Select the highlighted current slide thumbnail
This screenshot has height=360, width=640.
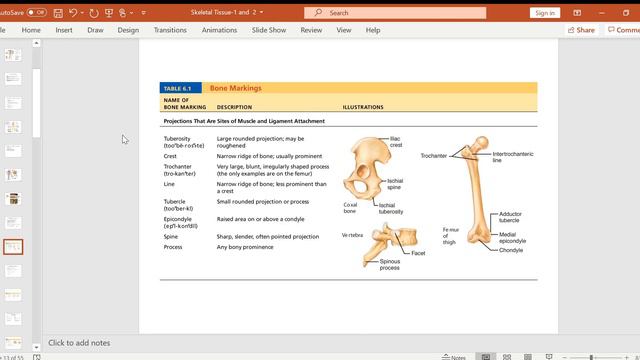click(x=13, y=247)
